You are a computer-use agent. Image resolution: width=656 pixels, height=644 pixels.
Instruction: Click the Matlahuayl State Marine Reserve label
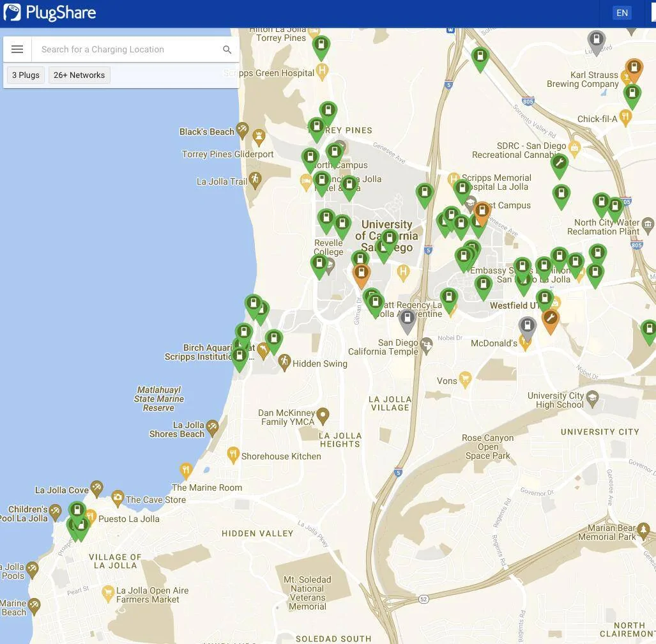[x=158, y=399]
